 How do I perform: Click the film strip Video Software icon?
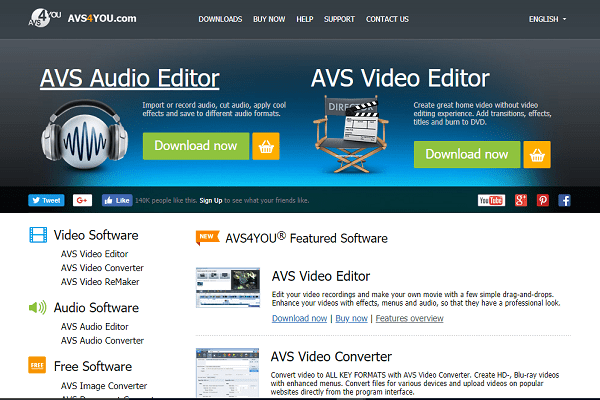coord(38,235)
